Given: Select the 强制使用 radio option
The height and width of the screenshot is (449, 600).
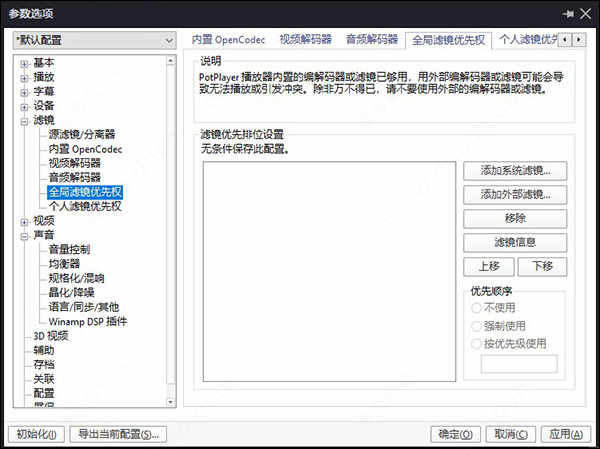Looking at the screenshot, I should click(x=499, y=326).
